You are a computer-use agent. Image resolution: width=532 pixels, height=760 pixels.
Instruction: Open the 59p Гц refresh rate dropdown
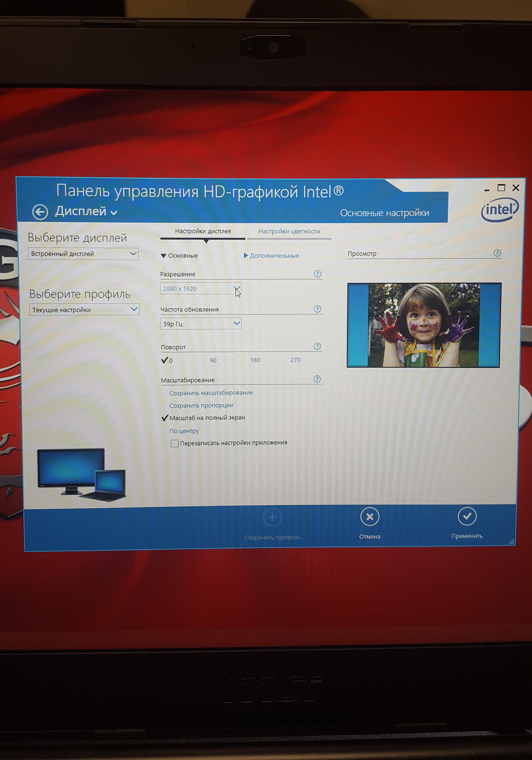[x=201, y=324]
